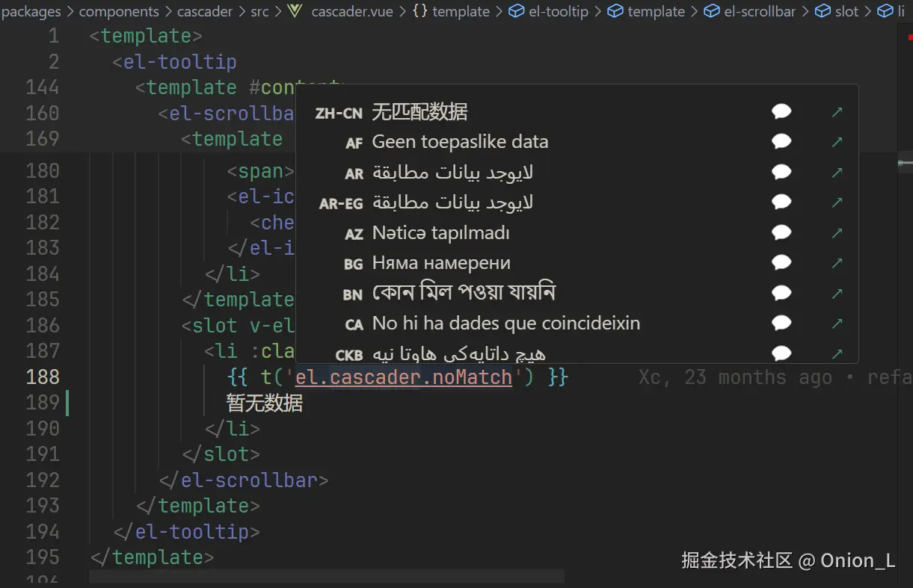The height and width of the screenshot is (588, 913).
Task: Click the curly braces template icon in breadcrumb
Action: 419,11
